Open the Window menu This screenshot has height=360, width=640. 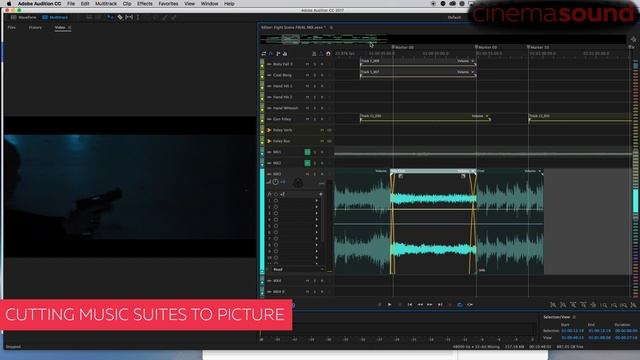tap(209, 4)
